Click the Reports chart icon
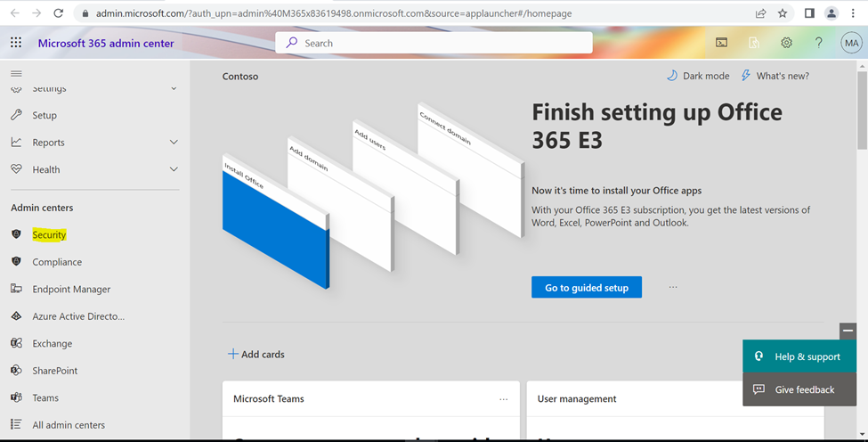Viewport: 868px width, 442px height. 17,142
